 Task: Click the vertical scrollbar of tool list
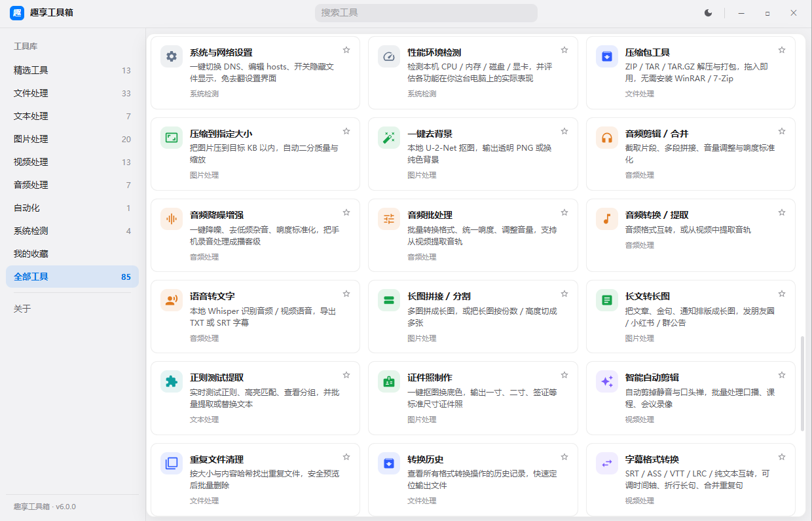[x=802, y=383]
